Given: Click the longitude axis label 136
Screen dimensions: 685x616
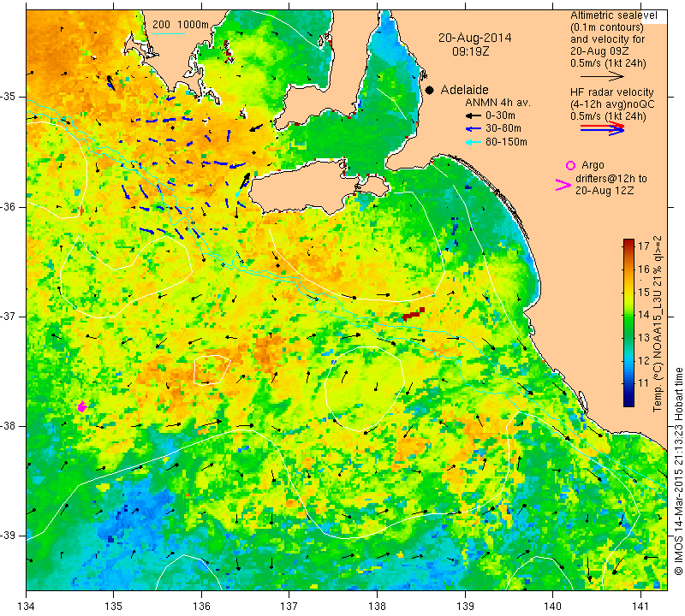Looking at the screenshot, I should [201, 607].
